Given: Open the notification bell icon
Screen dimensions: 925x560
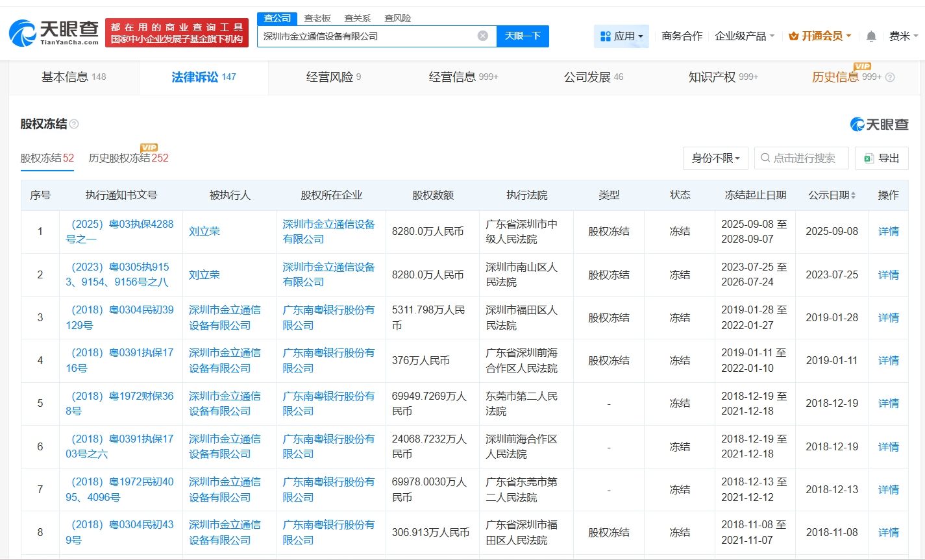Looking at the screenshot, I should pyautogui.click(x=871, y=36).
